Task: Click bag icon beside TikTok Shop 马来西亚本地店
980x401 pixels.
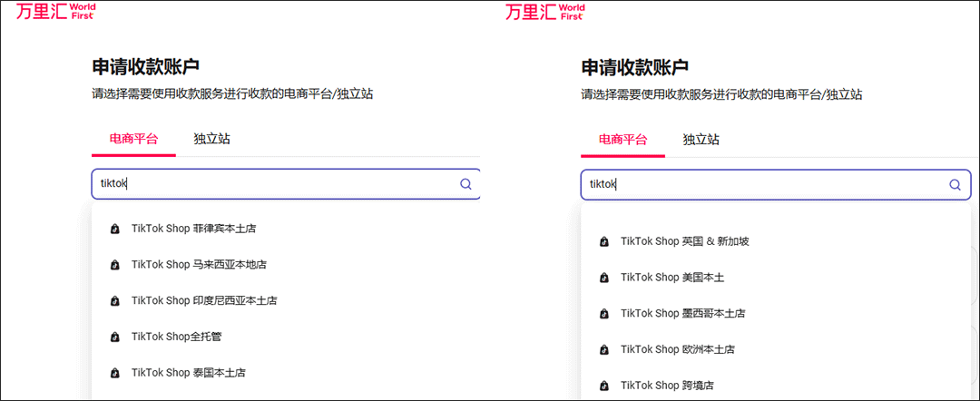Action: 114,266
